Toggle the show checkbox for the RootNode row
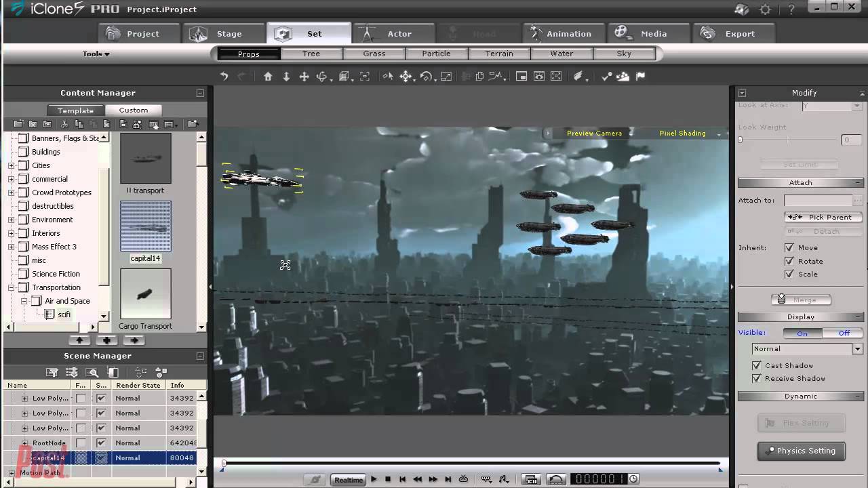This screenshot has height=488, width=868. [101, 443]
